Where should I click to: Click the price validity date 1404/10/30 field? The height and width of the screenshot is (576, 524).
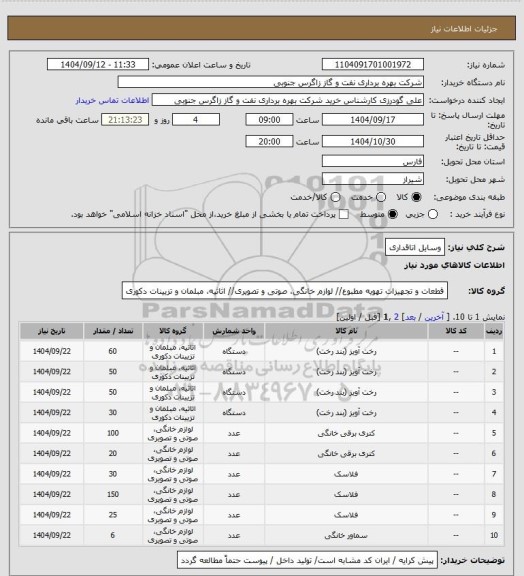373,141
